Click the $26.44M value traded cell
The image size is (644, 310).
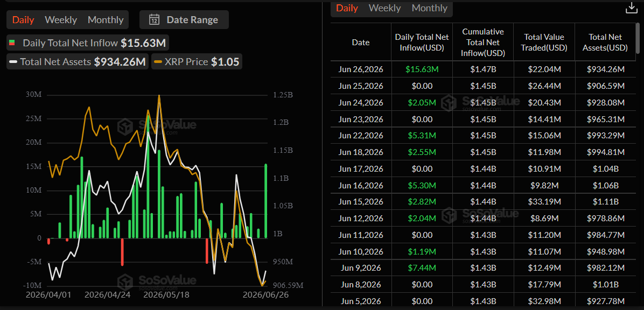pyautogui.click(x=544, y=86)
